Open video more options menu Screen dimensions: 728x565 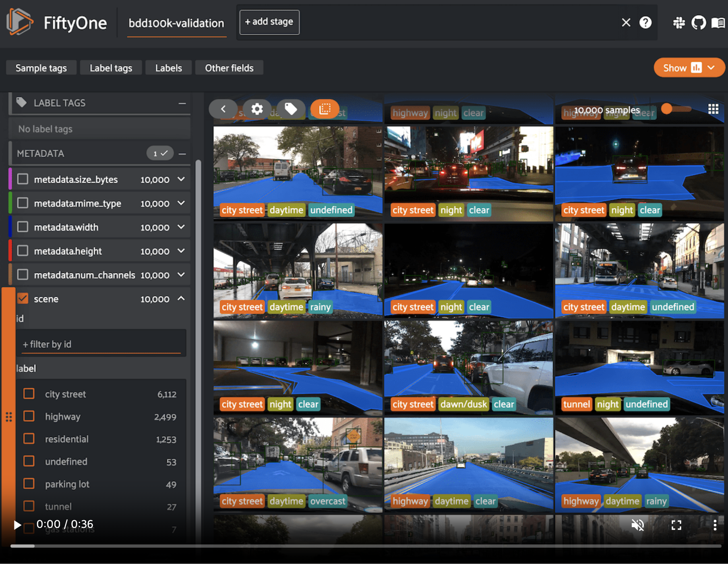click(715, 525)
